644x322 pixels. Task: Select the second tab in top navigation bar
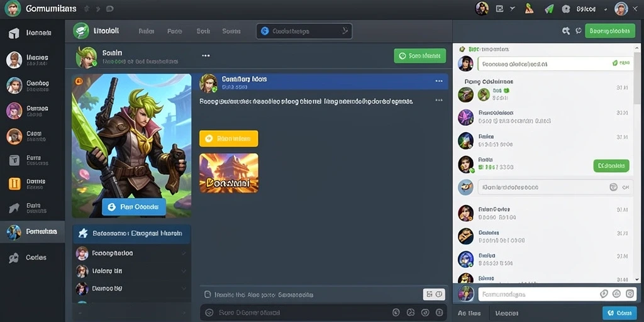(x=175, y=31)
